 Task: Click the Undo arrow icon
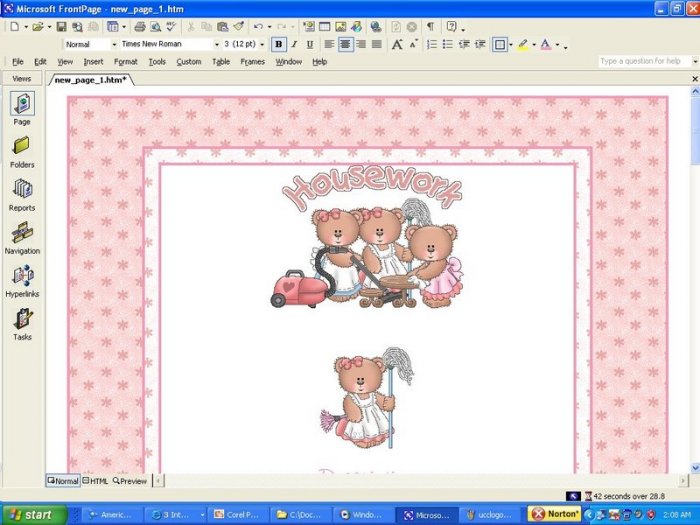pos(258,27)
